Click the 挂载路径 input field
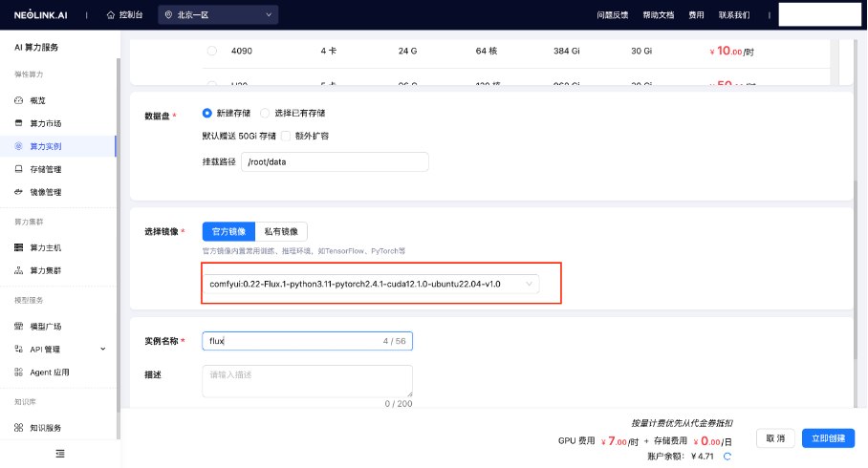The width and height of the screenshot is (868, 468). pos(335,161)
